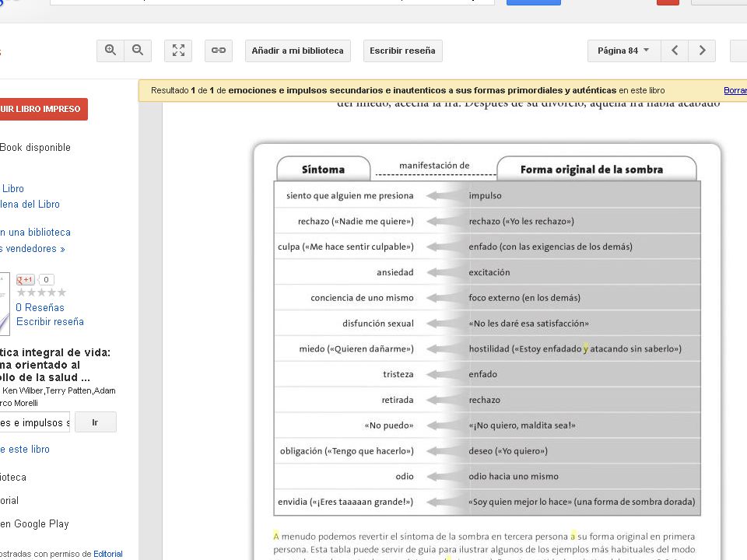The height and width of the screenshot is (560, 747).
Task: Click the star rating row
Action: click(x=41, y=292)
